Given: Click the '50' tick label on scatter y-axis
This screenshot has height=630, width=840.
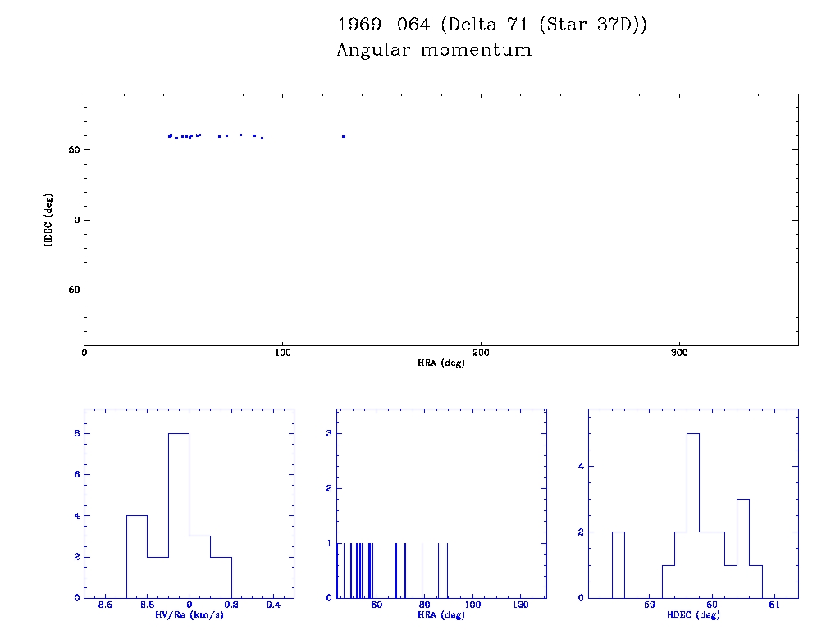Looking at the screenshot, I should (72, 150).
